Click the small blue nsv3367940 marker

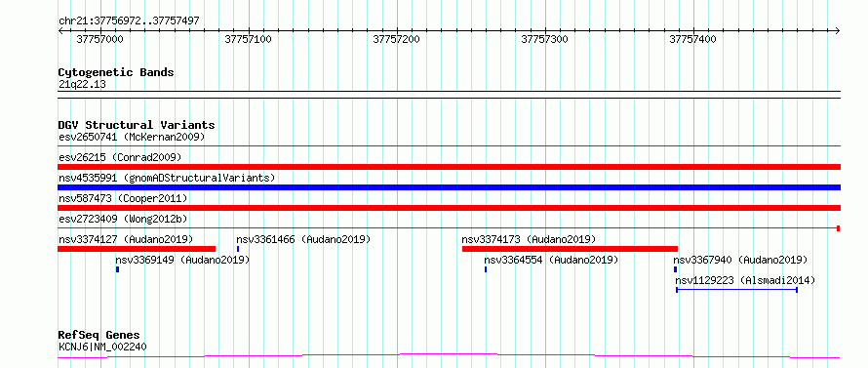tap(675, 269)
